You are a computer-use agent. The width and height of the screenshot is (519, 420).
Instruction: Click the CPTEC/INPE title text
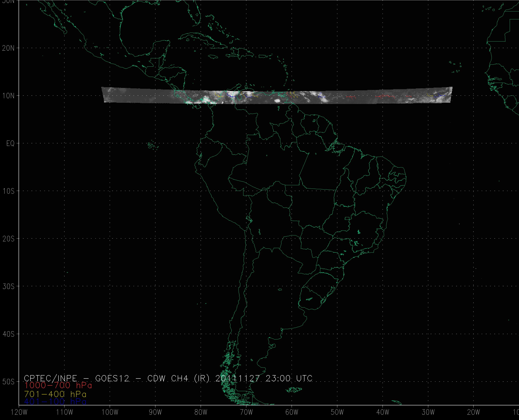[50, 378]
